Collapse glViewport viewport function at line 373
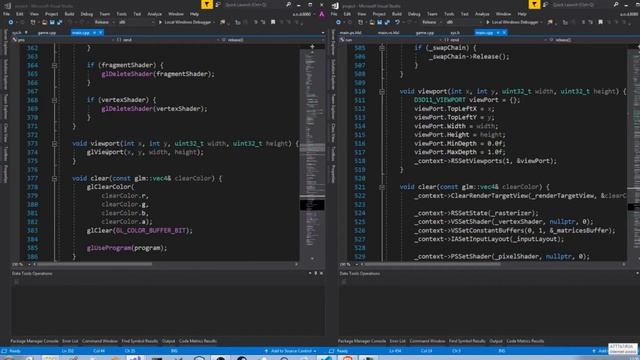The image size is (640, 360). [54, 144]
